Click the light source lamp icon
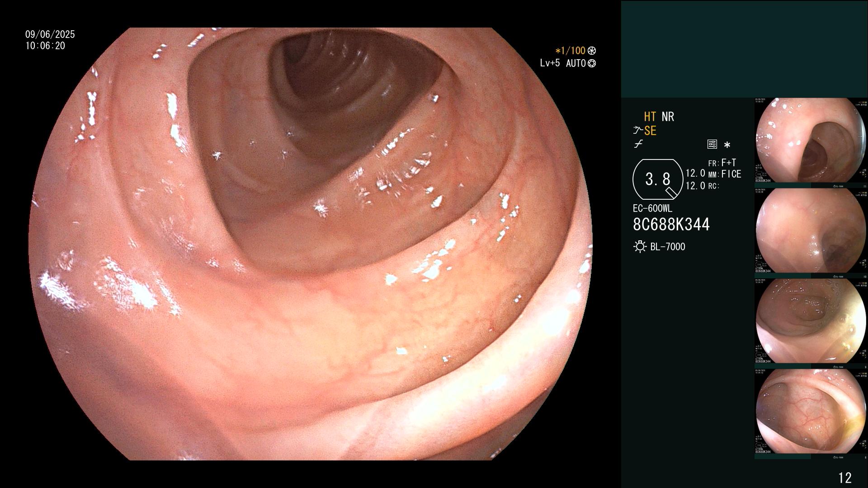The height and width of the screenshot is (488, 868). click(x=640, y=247)
